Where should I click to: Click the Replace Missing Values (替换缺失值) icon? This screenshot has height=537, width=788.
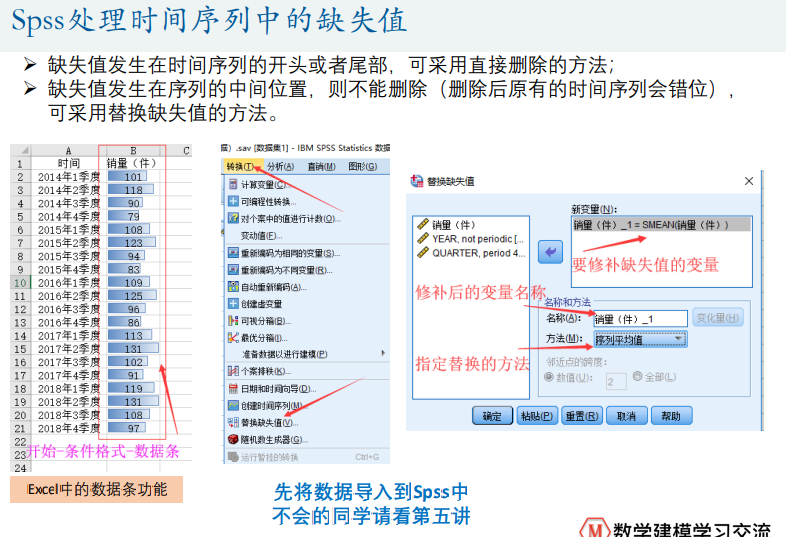click(x=233, y=422)
